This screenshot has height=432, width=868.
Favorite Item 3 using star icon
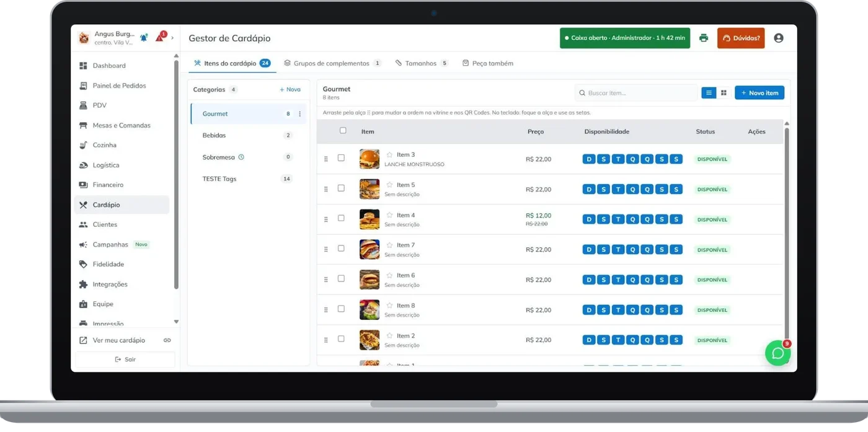389,155
